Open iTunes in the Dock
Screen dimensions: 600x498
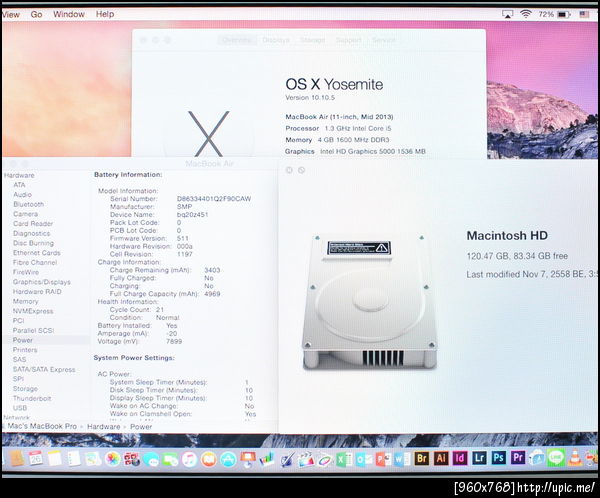pyautogui.click(x=189, y=459)
